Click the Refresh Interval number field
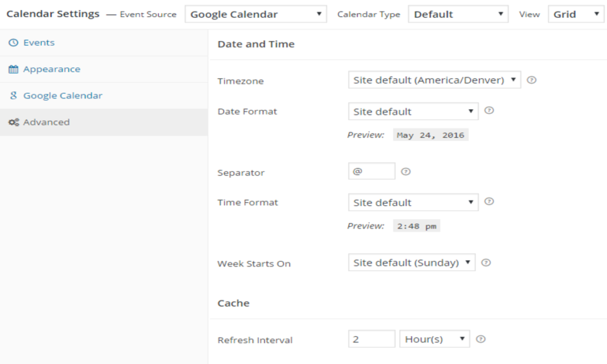Image resolution: width=607 pixels, height=364 pixels. point(372,338)
